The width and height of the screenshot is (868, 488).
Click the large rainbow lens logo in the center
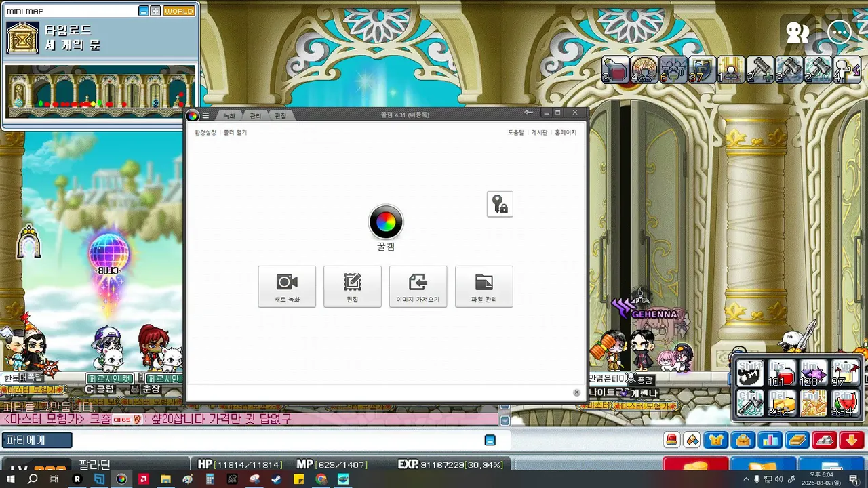click(386, 222)
